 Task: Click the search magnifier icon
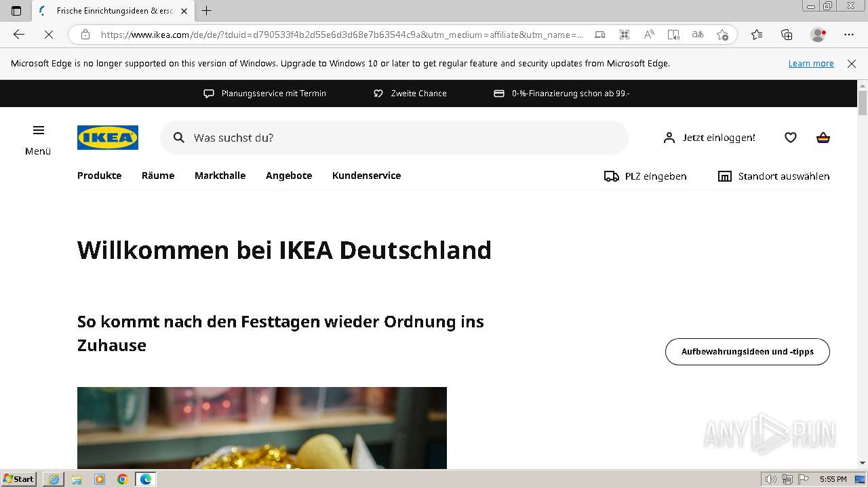(179, 138)
